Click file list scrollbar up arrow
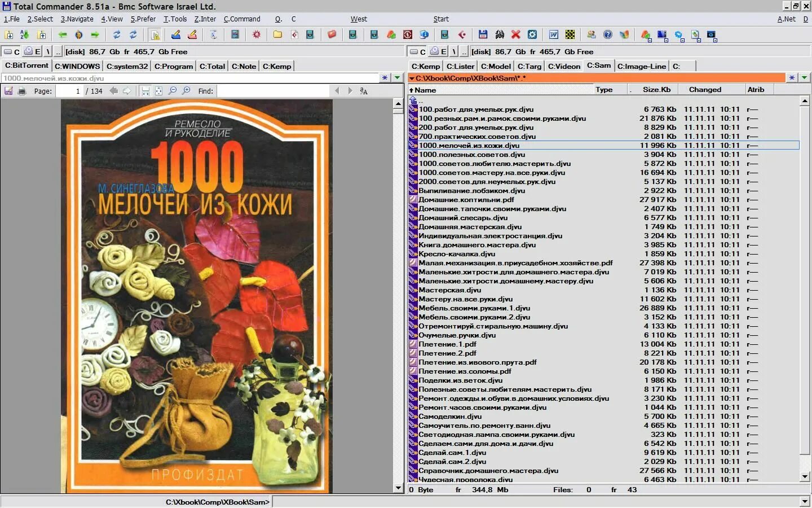Image resolution: width=812 pixels, height=508 pixels. [x=805, y=102]
